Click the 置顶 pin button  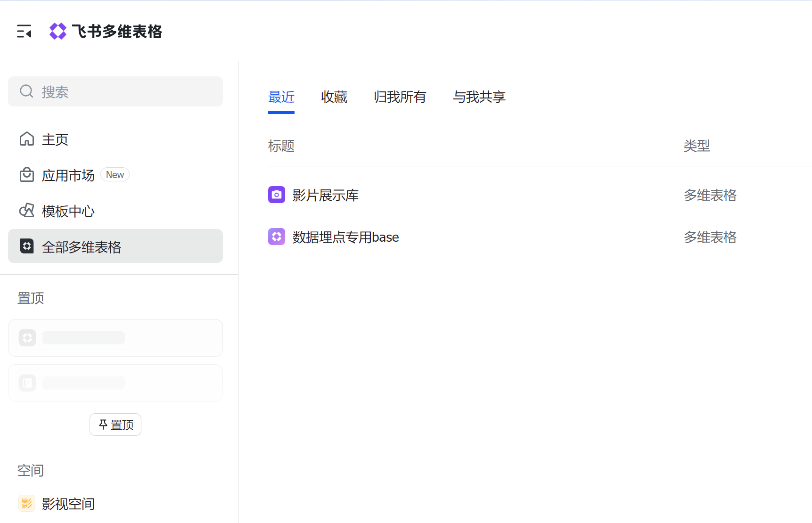pos(115,425)
